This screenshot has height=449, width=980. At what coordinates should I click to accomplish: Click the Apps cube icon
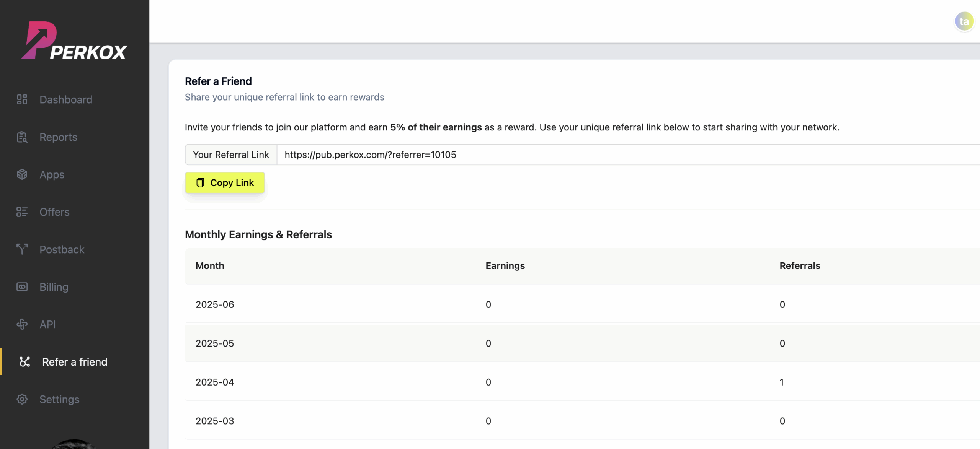point(22,174)
